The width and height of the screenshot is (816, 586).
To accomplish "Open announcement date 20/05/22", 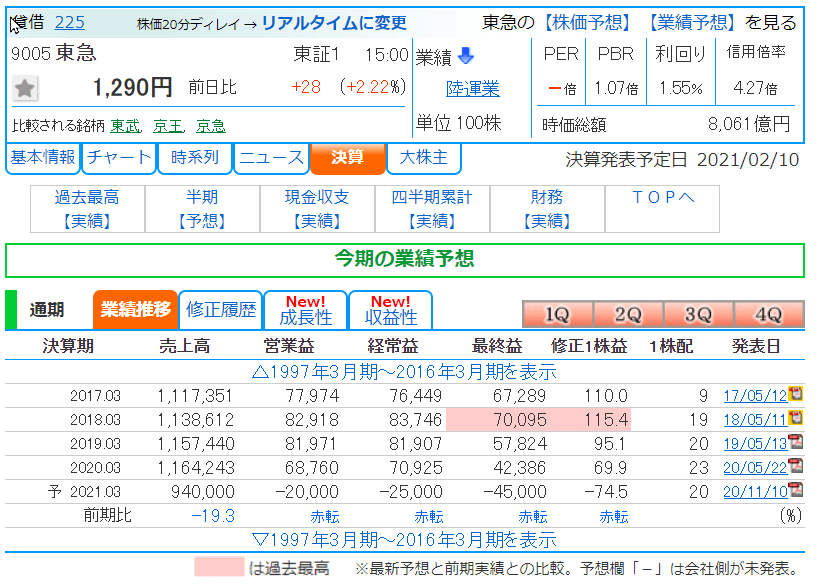I will [755, 468].
